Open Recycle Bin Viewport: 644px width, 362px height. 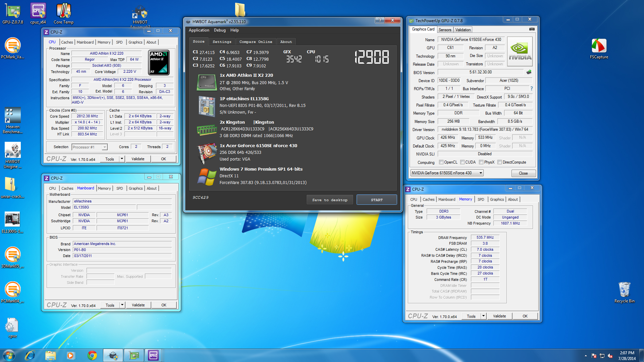624,292
